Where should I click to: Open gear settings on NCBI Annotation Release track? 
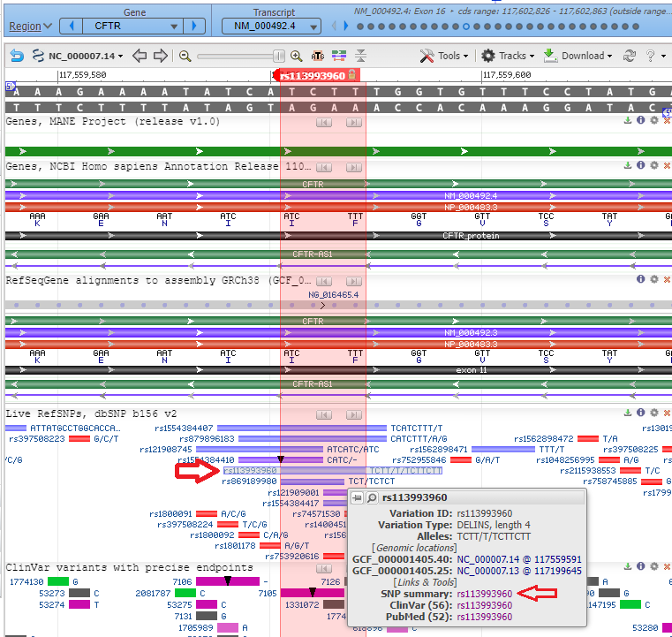[x=654, y=165]
